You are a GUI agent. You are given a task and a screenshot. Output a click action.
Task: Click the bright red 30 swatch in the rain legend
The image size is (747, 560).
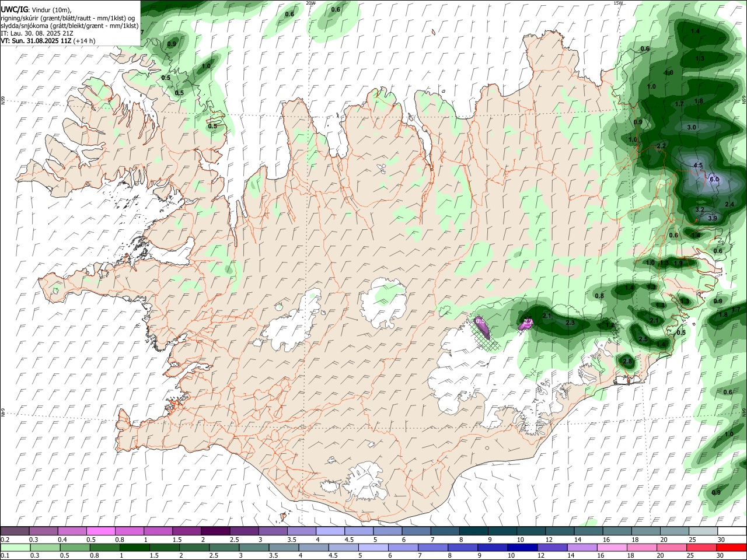(731, 547)
